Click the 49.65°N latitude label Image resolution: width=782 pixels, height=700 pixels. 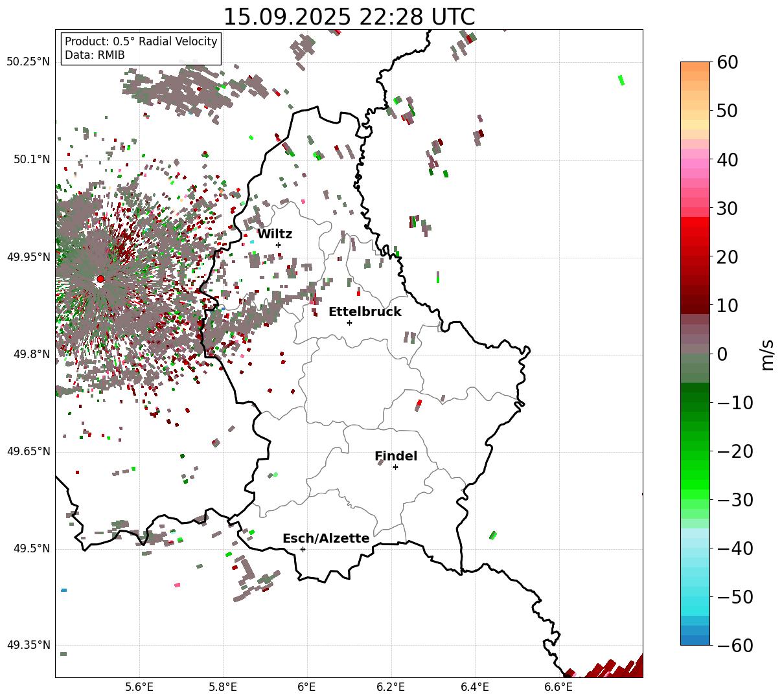28,451
